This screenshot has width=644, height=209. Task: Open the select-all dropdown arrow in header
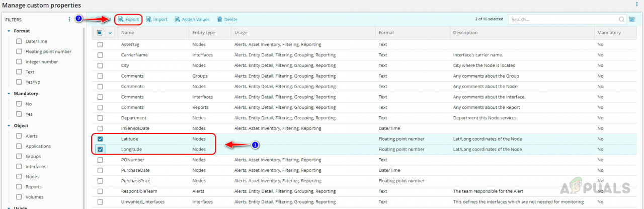tap(110, 33)
